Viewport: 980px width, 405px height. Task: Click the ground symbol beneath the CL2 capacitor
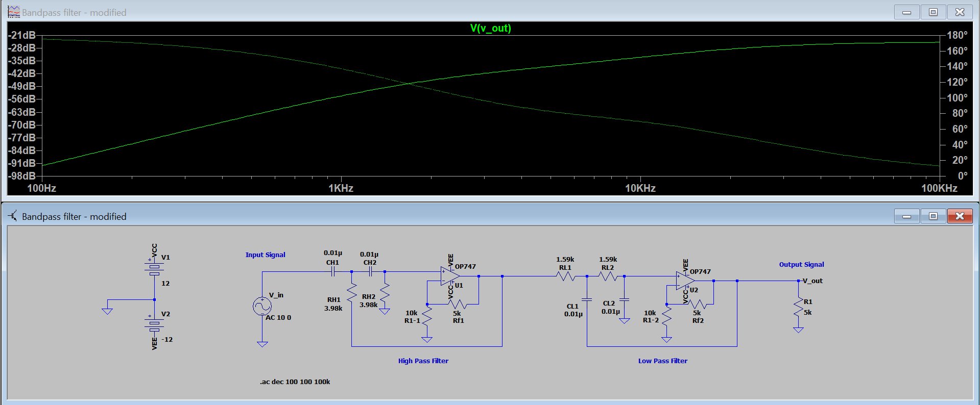pos(624,321)
